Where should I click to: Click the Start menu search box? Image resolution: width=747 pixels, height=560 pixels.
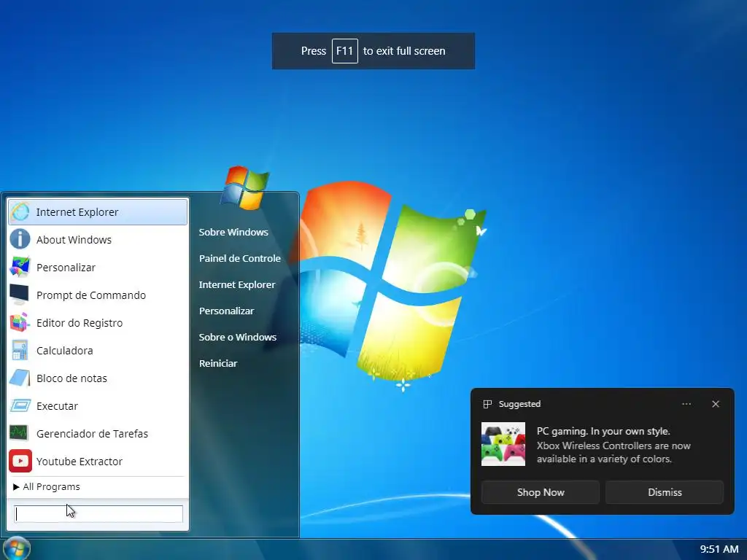tap(98, 514)
